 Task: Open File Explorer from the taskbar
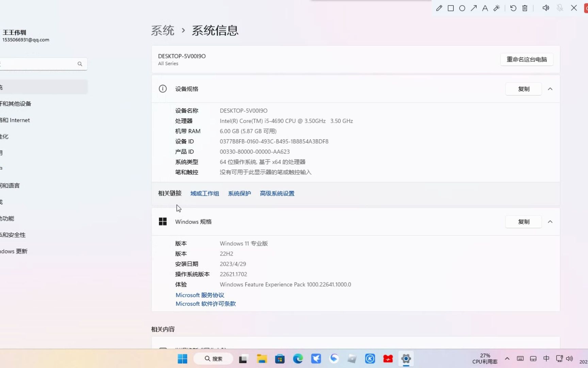pos(262,359)
